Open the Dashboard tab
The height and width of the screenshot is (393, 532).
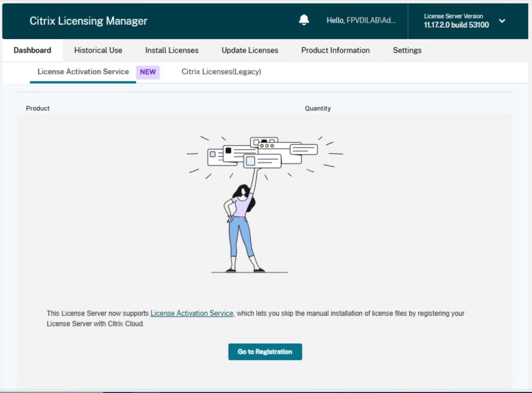(32, 50)
